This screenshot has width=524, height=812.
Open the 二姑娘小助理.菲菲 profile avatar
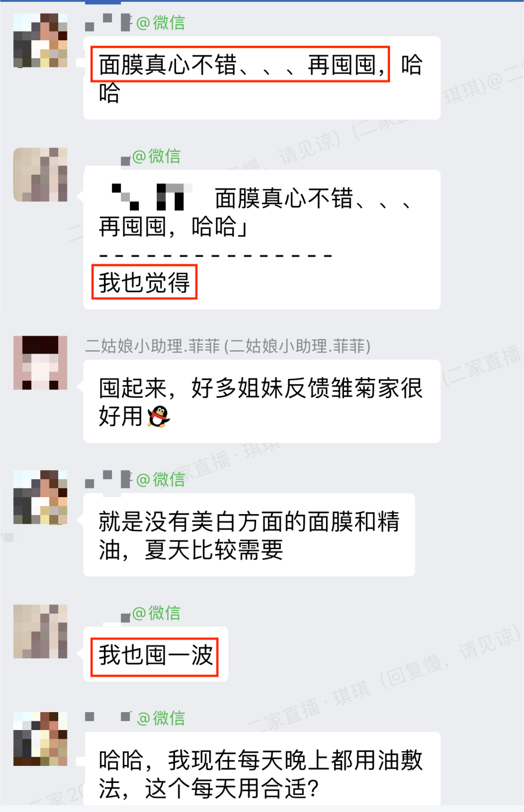[x=40, y=363]
